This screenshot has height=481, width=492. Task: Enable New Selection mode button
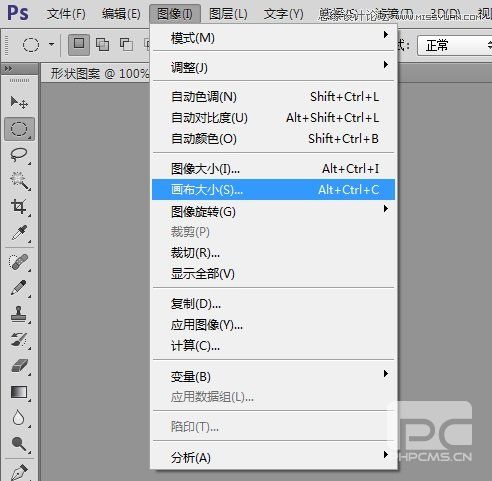click(x=79, y=44)
